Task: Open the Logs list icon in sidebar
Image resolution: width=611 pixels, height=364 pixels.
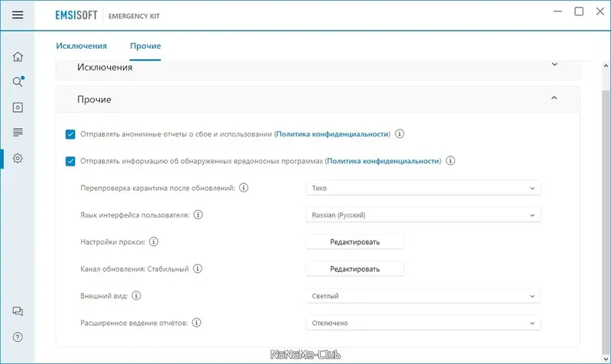Action: click(x=18, y=133)
